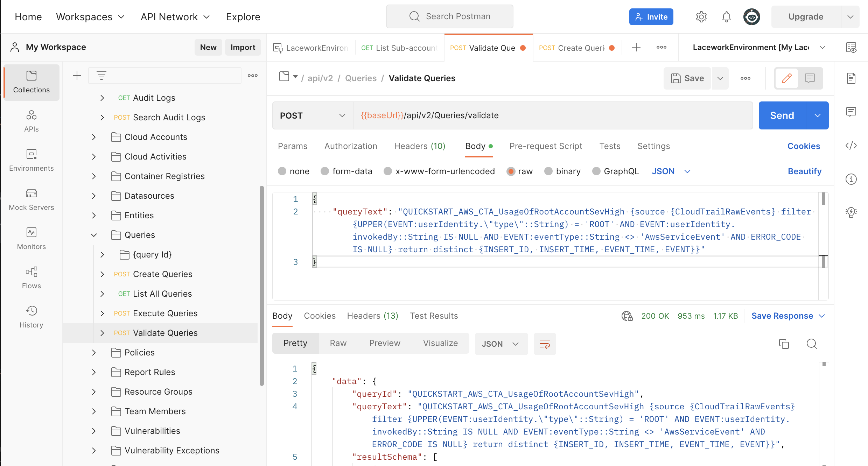
Task: Click the globe/environment icon near response
Action: pos(628,316)
